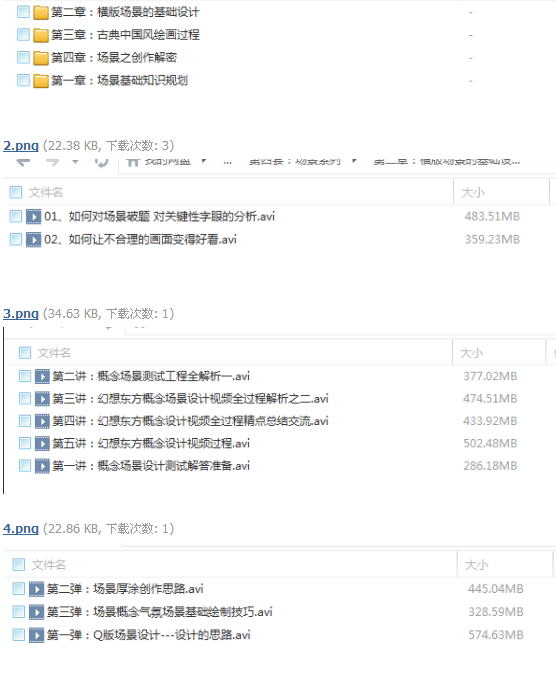Click the 474.51MB size value

(x=490, y=398)
